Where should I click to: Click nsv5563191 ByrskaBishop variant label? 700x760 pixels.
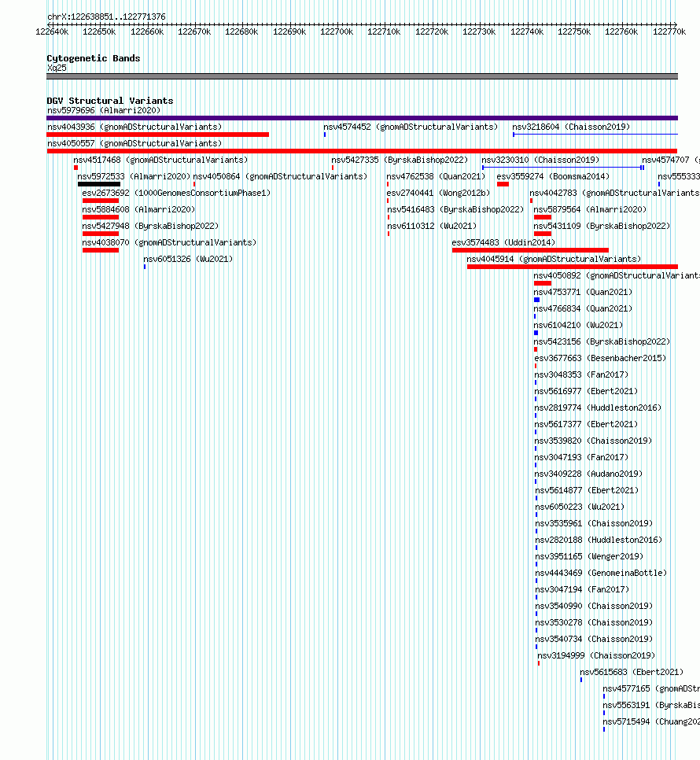(651, 704)
